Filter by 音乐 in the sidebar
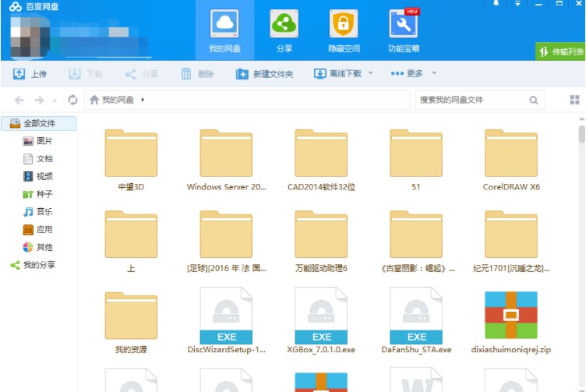Screen dimensions: 586x392 tap(37, 212)
